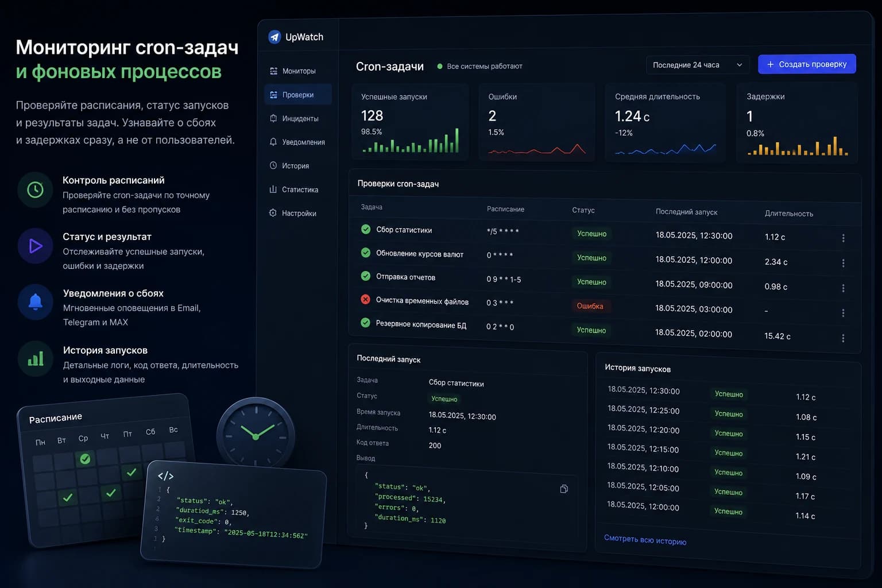
Task: Click the Уведомления bell icon in sidebar
Action: pos(273,142)
